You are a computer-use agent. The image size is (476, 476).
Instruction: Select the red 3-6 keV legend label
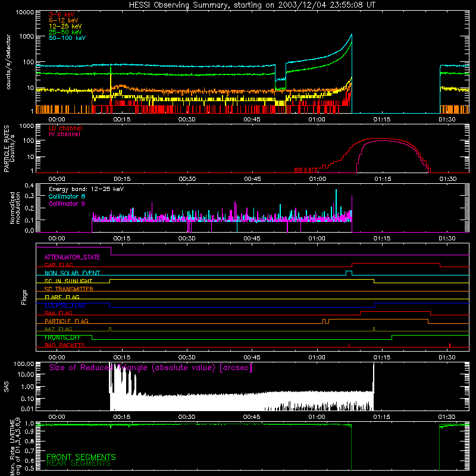[x=62, y=14]
